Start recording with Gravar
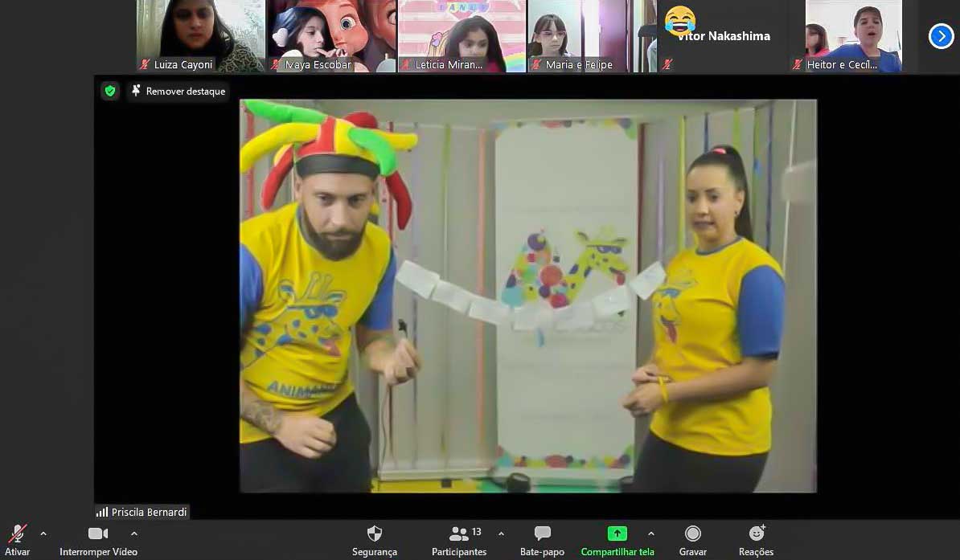This screenshot has width=960, height=560. point(692,534)
